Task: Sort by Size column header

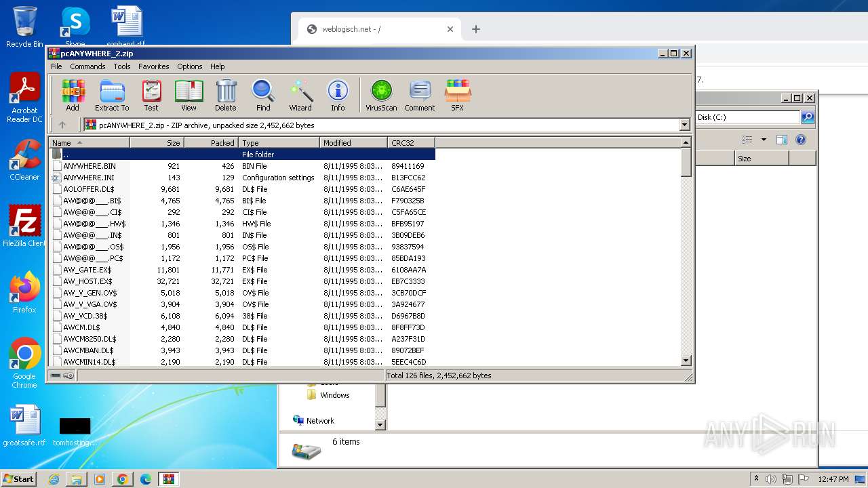Action: tap(157, 143)
